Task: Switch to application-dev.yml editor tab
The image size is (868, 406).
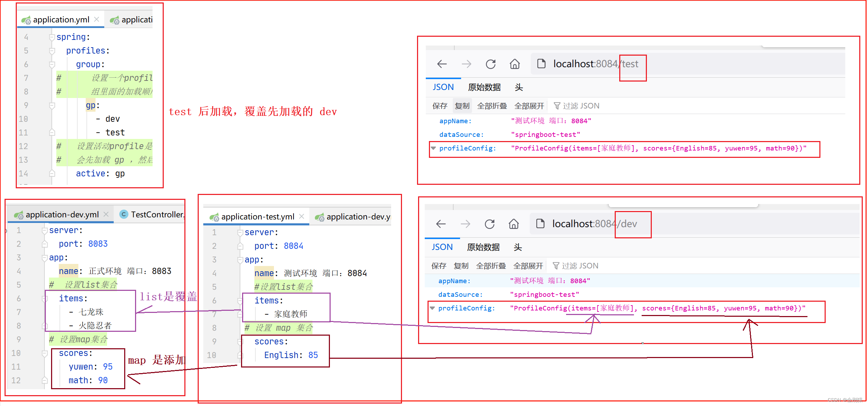Action: [61, 214]
